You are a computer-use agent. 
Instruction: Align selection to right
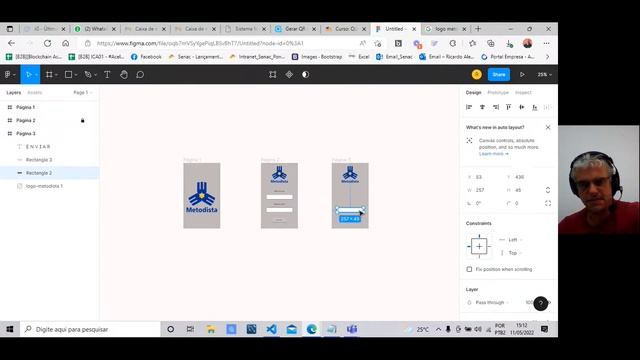pyautogui.click(x=496, y=107)
